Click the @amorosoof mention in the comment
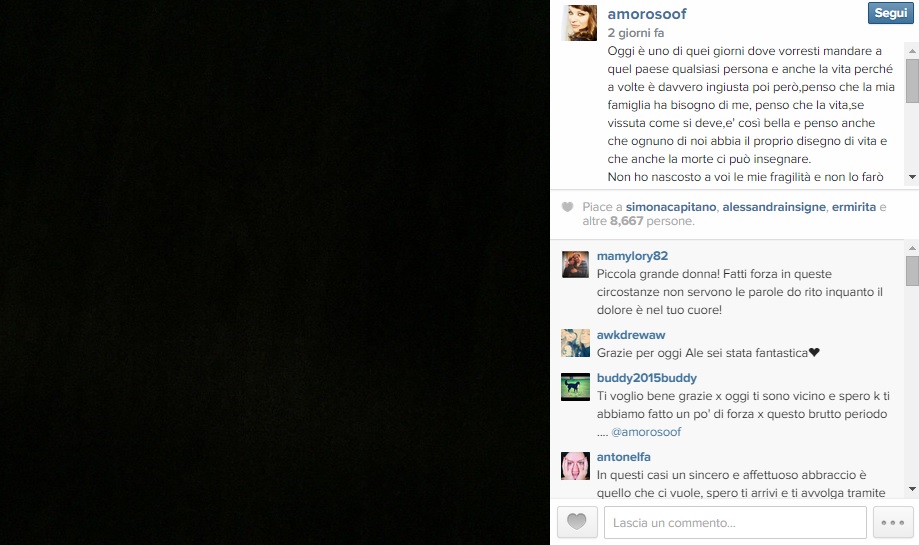 coord(646,432)
